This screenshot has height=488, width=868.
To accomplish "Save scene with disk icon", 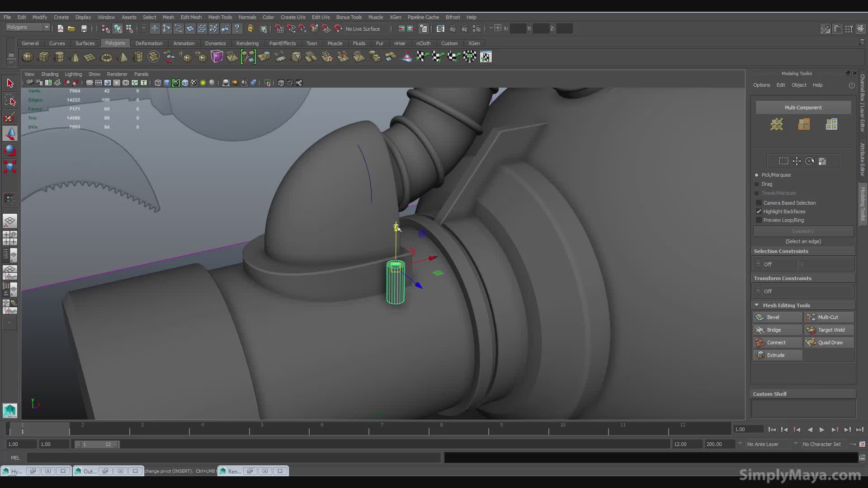I will (84, 29).
